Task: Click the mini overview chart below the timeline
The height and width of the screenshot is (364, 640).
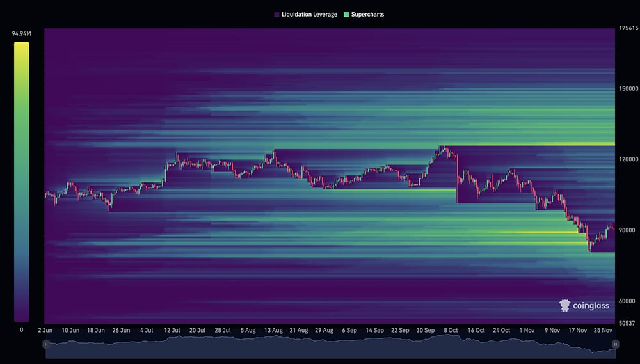Action: (330, 347)
